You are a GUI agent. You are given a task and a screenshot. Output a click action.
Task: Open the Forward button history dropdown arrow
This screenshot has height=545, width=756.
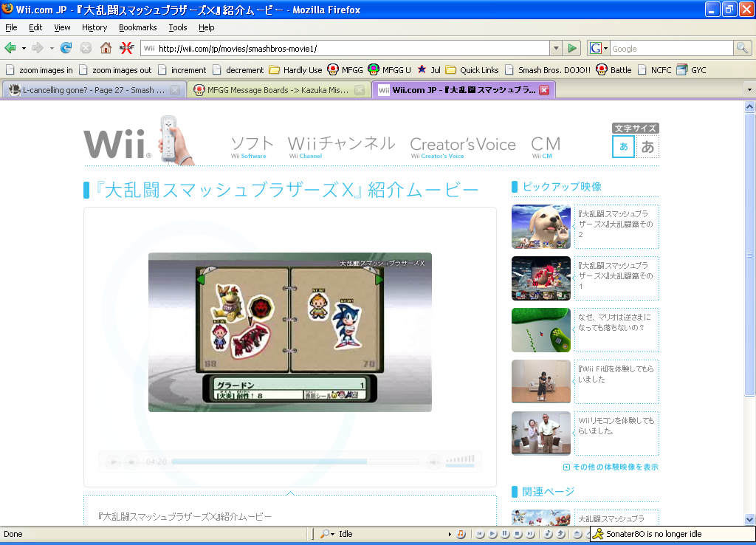tap(52, 48)
